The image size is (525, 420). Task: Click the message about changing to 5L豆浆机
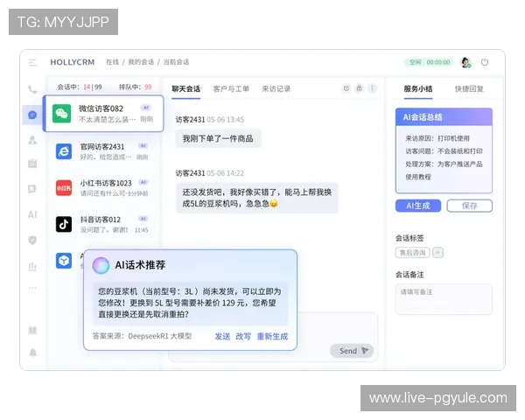coord(256,198)
